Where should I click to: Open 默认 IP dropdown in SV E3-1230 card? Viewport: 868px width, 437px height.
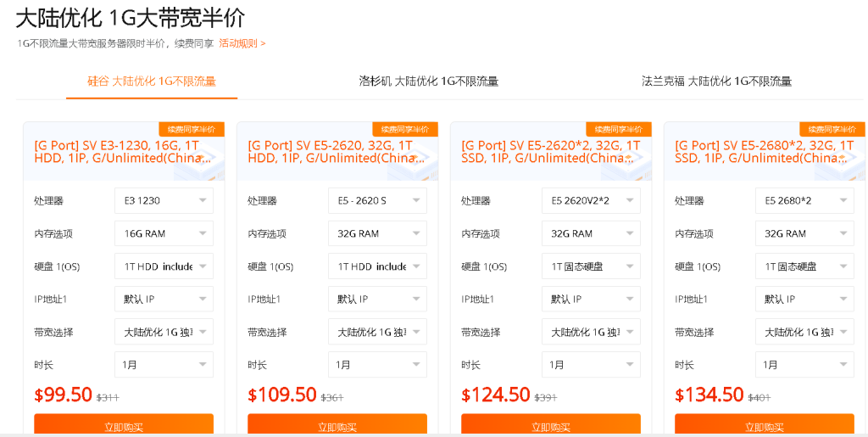coord(164,299)
